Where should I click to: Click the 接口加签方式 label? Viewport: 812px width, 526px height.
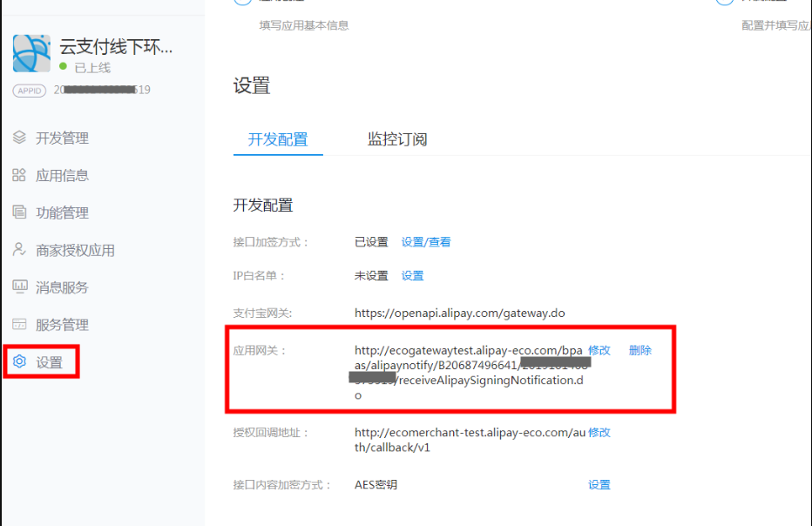271,242
